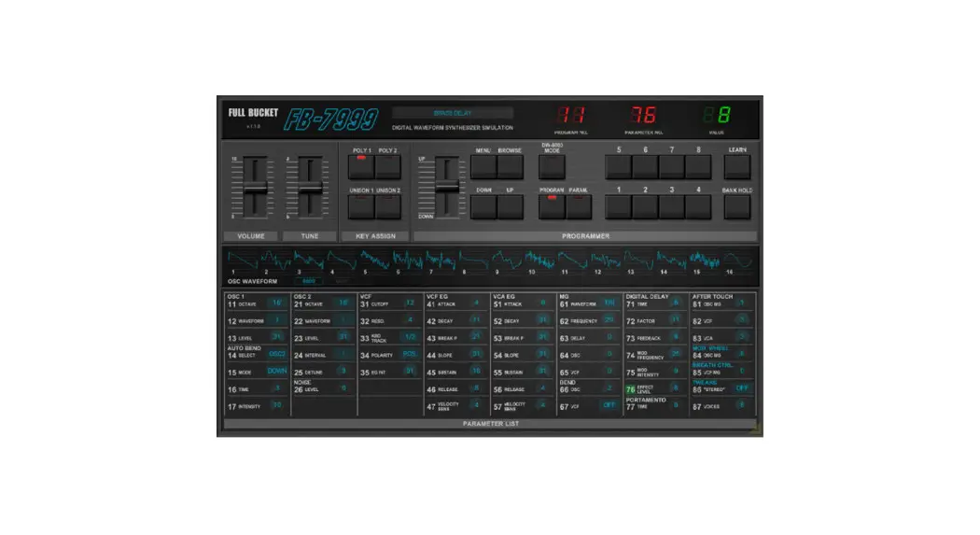Click the VCF cutoff value knob

409,303
